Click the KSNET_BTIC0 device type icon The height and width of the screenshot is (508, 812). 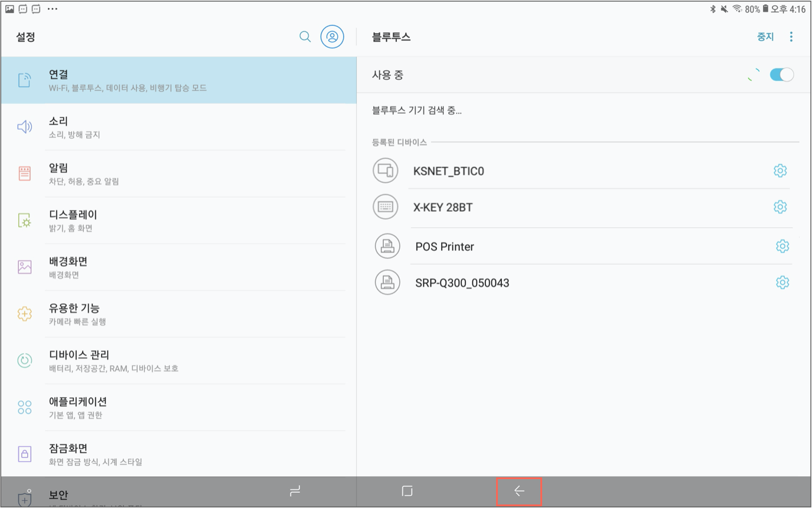[386, 171]
